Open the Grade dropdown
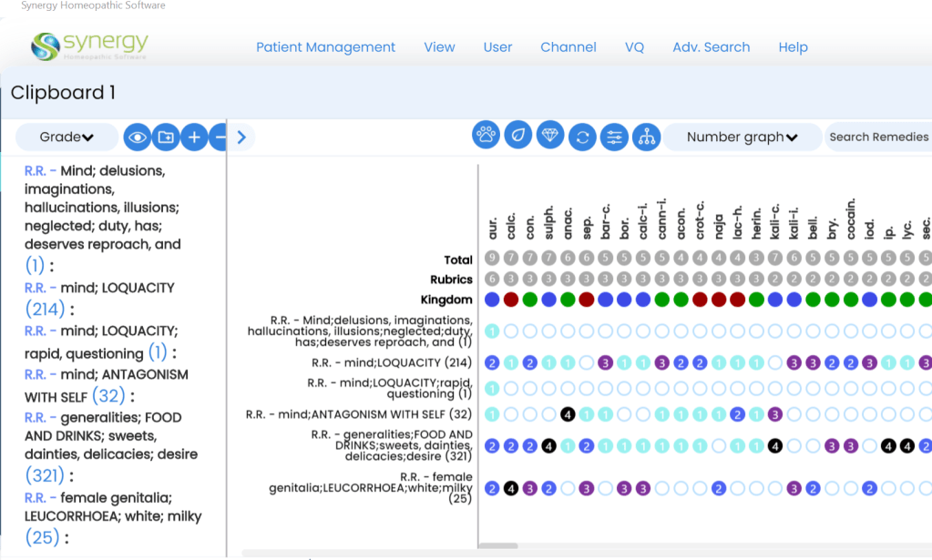This screenshot has width=932, height=560. (x=67, y=137)
